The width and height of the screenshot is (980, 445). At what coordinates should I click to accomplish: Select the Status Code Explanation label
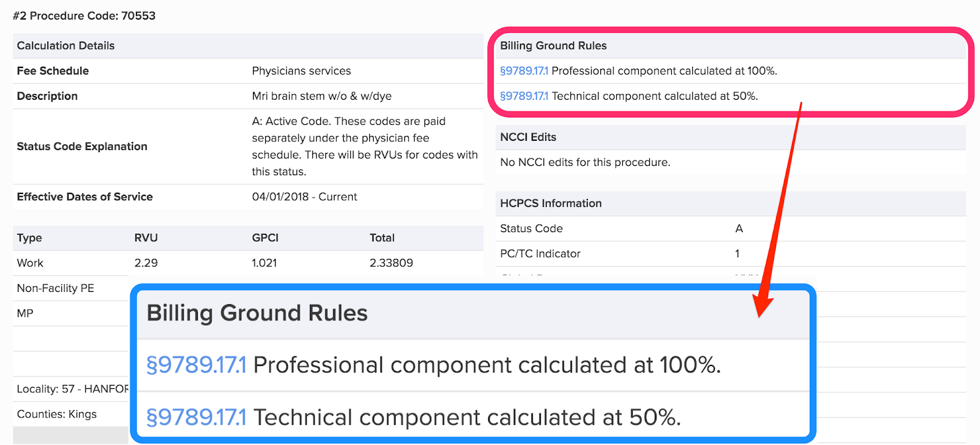click(x=82, y=146)
